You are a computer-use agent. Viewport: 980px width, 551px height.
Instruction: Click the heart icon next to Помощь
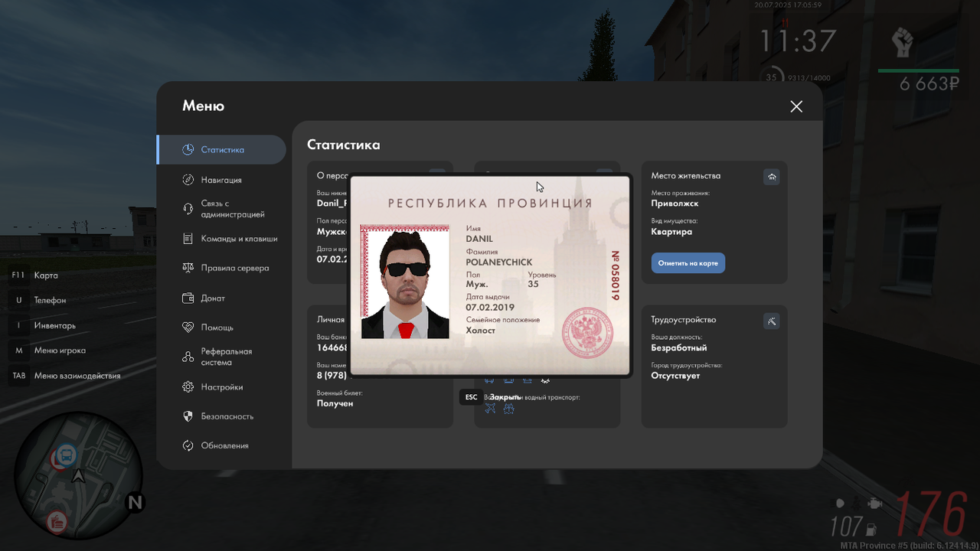point(188,327)
